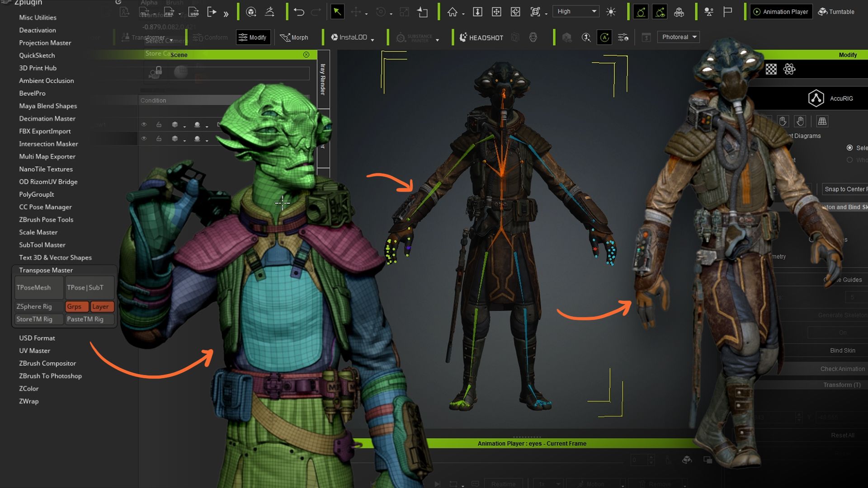Open the Photoreal render dropdown

(x=679, y=37)
